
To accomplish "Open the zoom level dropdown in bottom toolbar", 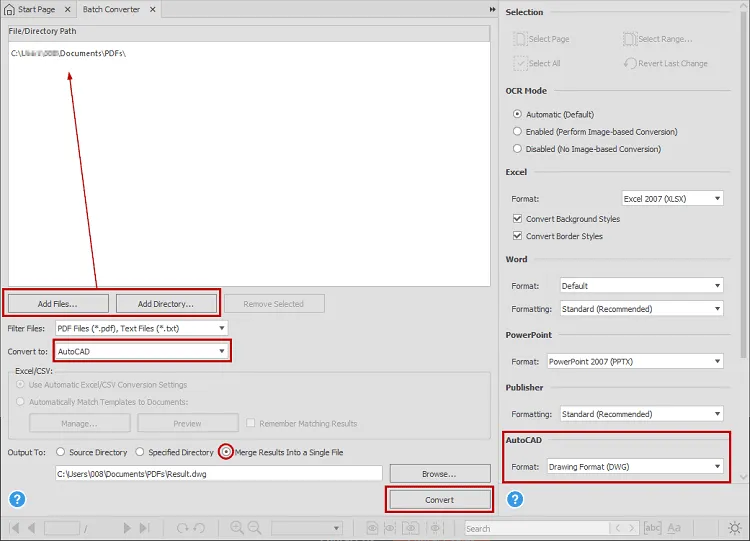I will coord(307,528).
